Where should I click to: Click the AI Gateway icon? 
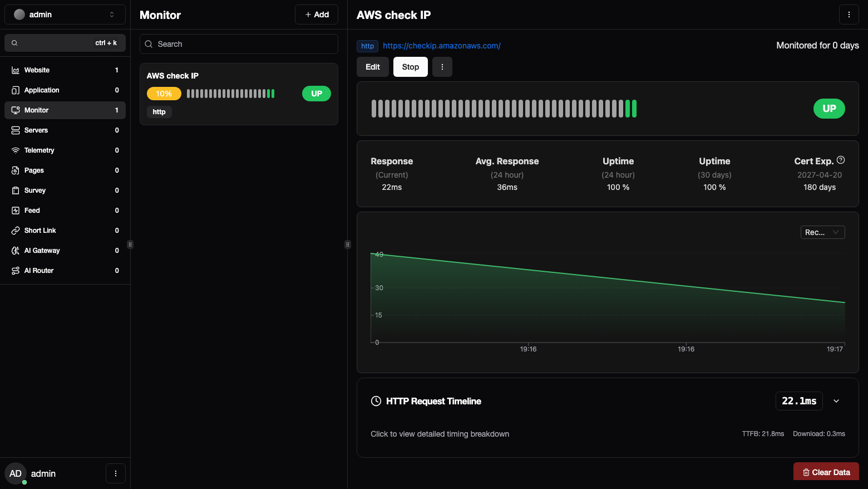[16, 251]
